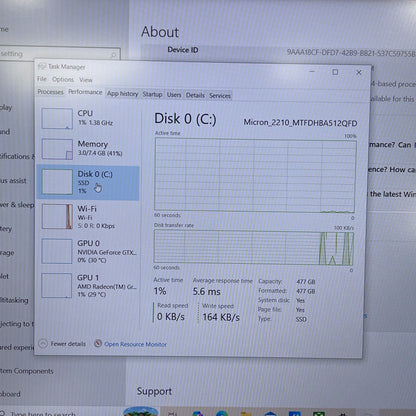416x416 pixels.
Task: Click the Wi-Fi S: 0 R: 0 Kbps entry
Action: pos(96,217)
